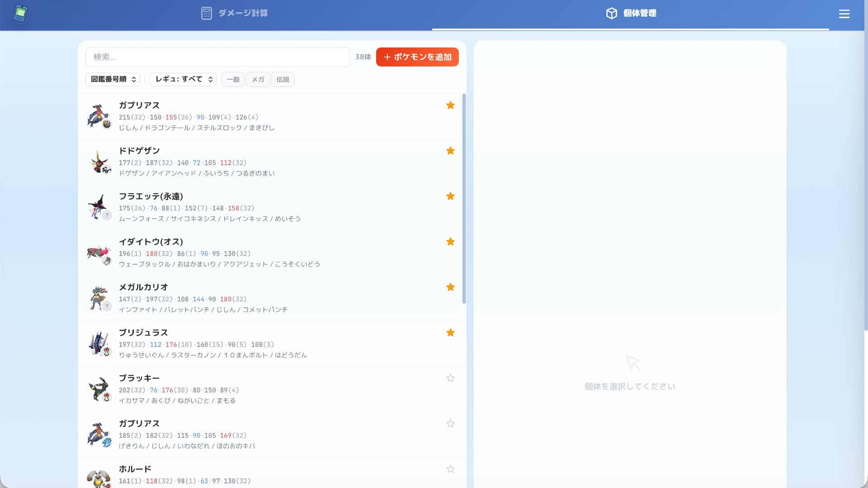This screenshot has width=868, height=488.
Task: Select the フラエッテ(永遠) name text
Action: [151, 196]
